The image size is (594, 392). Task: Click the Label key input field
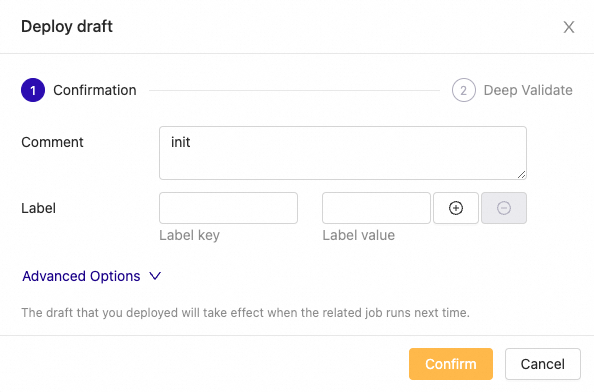pos(228,208)
